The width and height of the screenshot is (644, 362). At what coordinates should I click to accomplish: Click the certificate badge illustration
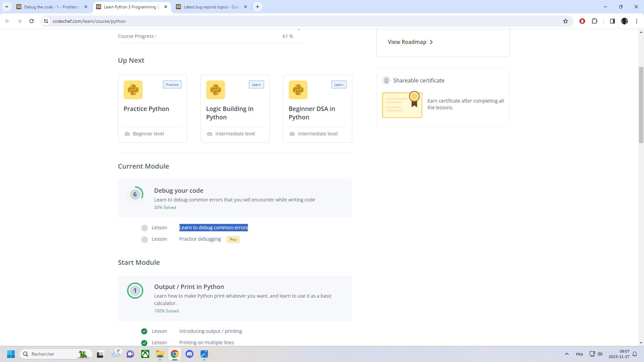[x=402, y=105]
